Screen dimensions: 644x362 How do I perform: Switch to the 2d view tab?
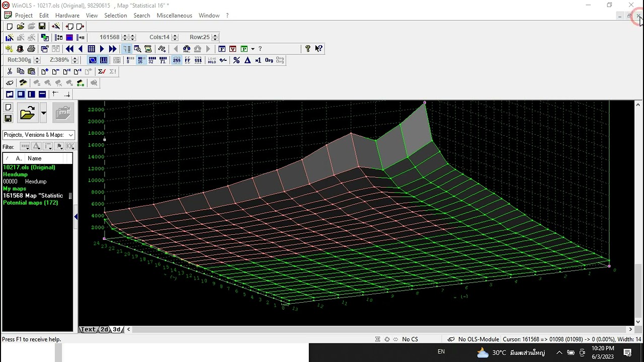[104, 329]
